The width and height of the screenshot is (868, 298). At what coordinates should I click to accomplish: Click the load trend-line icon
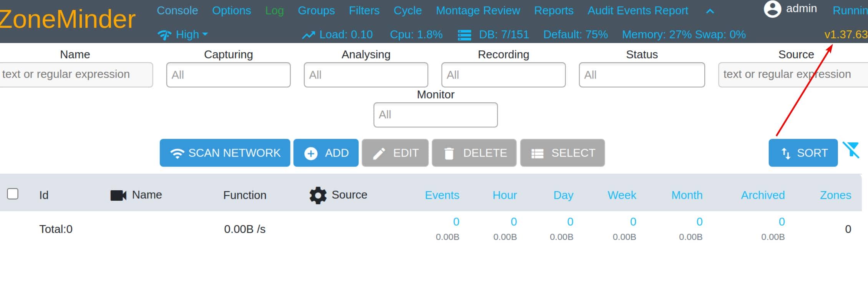(309, 35)
